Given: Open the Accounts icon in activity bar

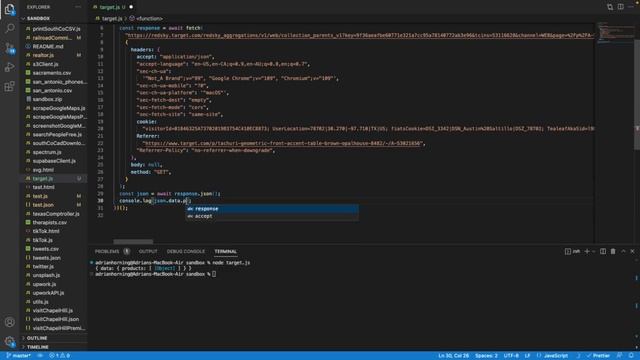Looking at the screenshot, I should [x=9, y=322].
